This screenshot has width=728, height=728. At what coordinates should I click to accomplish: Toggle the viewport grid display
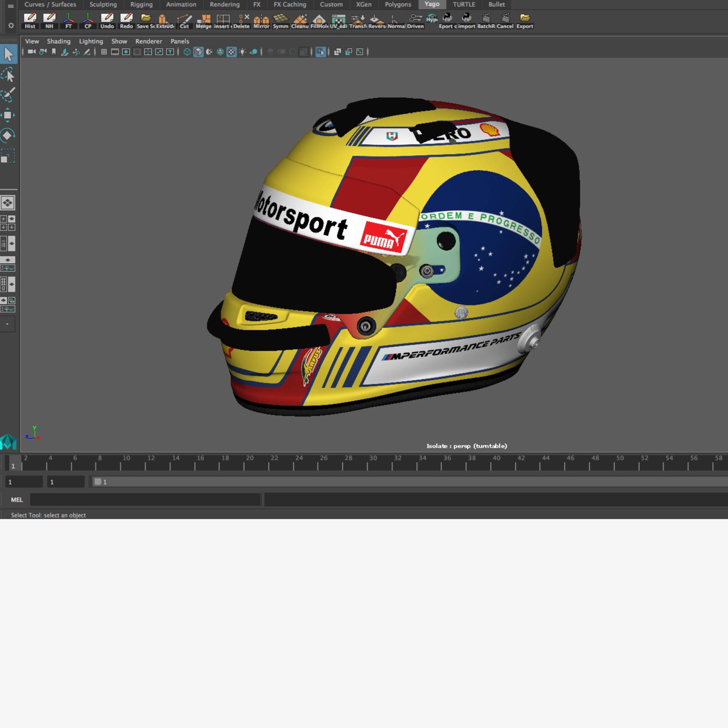click(104, 52)
